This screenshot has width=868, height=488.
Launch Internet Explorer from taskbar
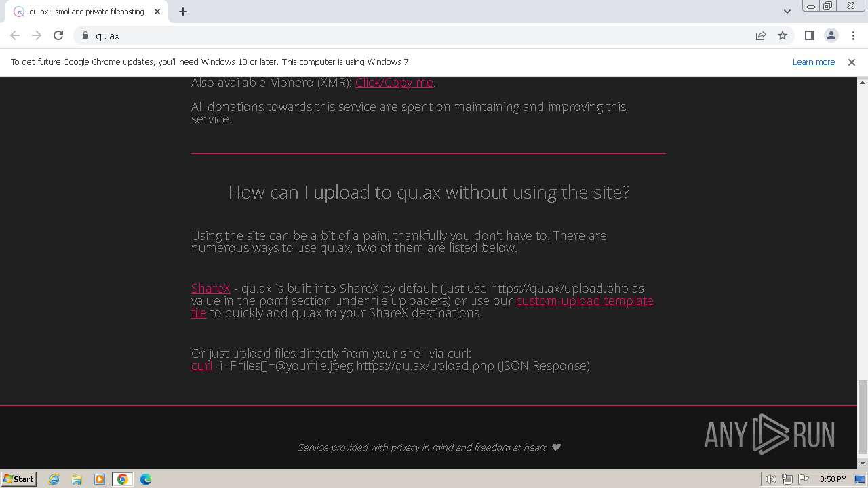(54, 479)
